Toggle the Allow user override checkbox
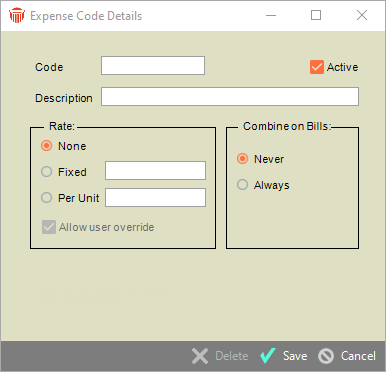The image size is (386, 372). click(49, 227)
